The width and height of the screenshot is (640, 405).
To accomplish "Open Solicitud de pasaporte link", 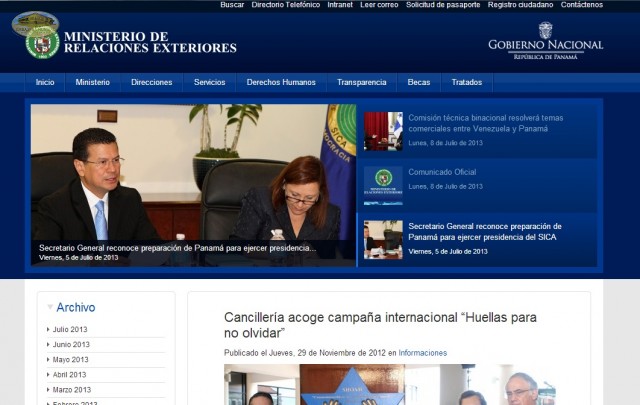I will click(443, 5).
